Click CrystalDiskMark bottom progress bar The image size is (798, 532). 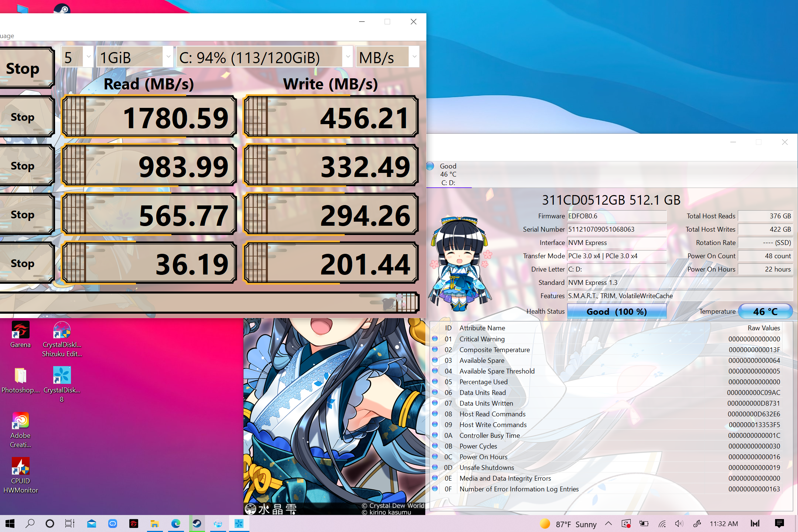click(209, 302)
